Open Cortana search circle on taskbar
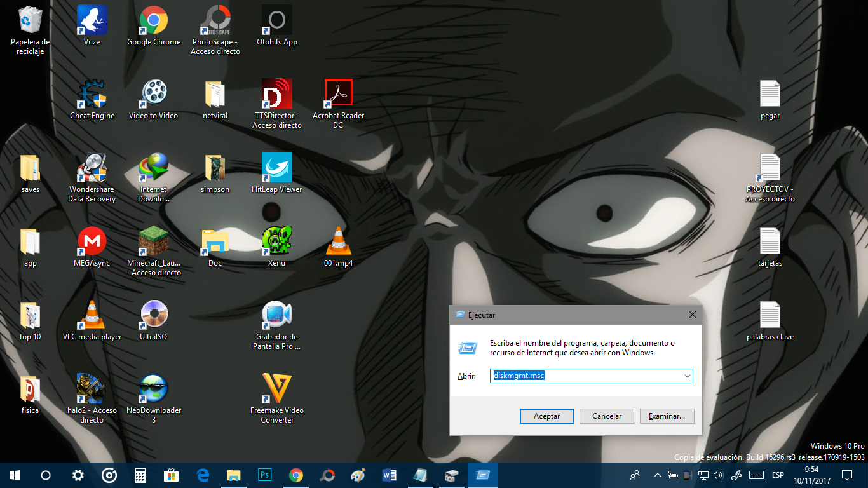This screenshot has width=868, height=488. (x=46, y=475)
